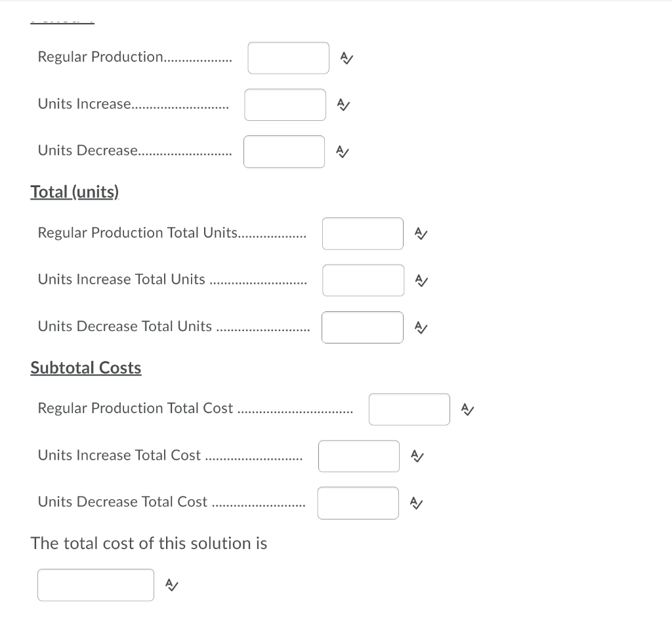Click spellcheck icon beside Regular Production field
The height and width of the screenshot is (620, 672).
point(347,58)
